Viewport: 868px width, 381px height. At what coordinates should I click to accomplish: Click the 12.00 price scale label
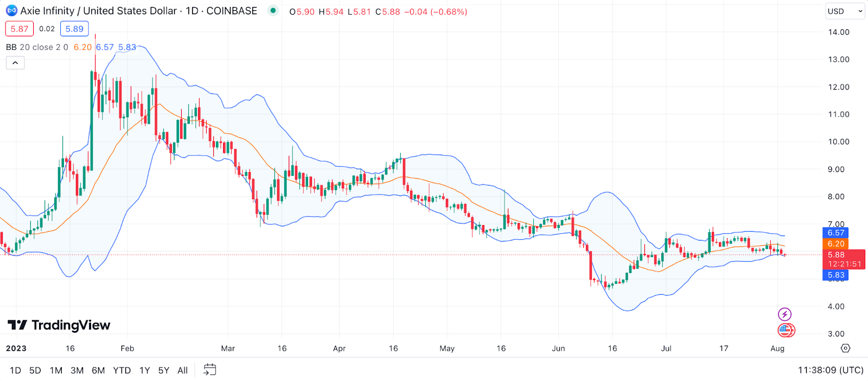click(x=839, y=87)
